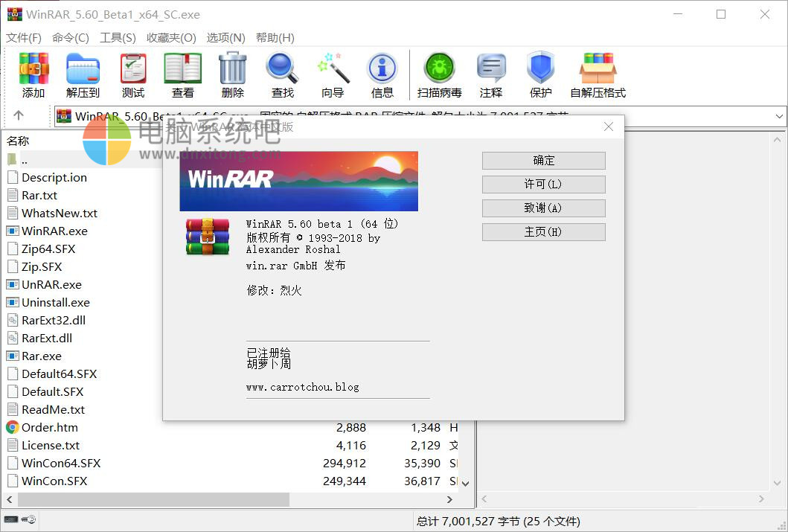
Task: Select the WinCon.SFX file
Action: (54, 481)
